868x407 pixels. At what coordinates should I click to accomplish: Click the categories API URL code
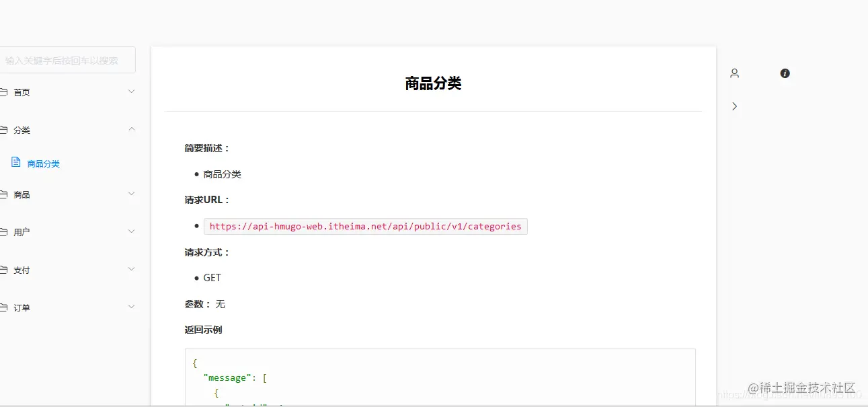(365, 226)
